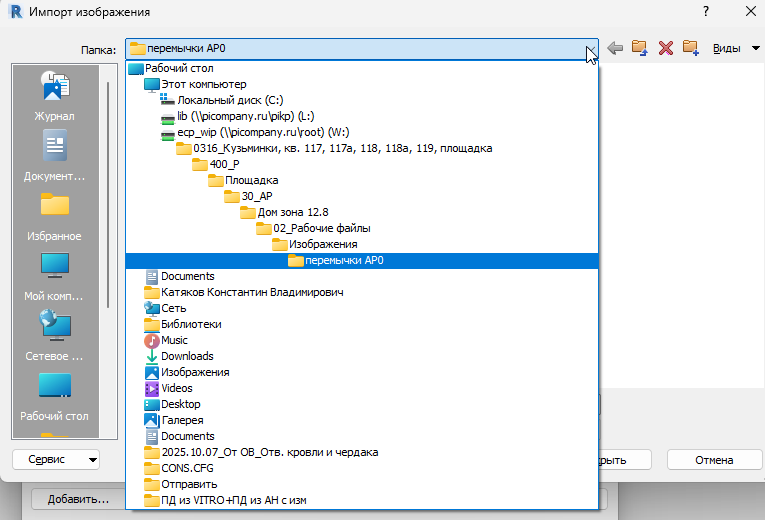Delete item with red X icon
This screenshot has height=520, width=765.
coord(665,48)
